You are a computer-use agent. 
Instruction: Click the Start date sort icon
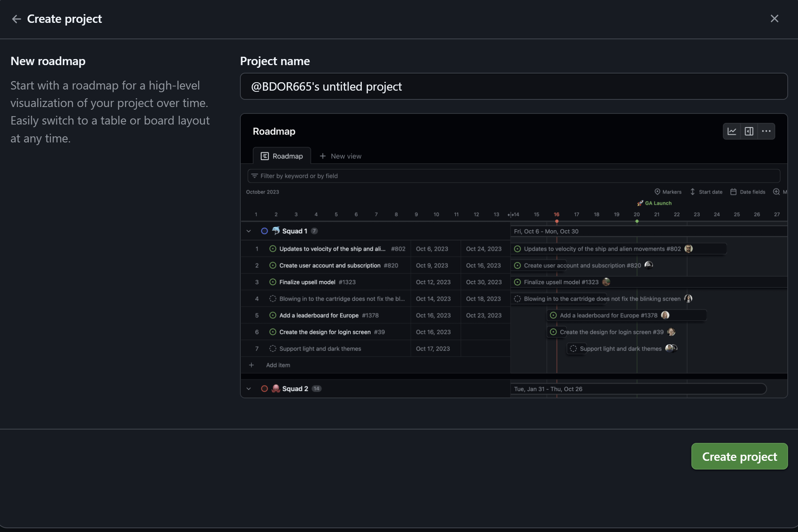tap(692, 192)
